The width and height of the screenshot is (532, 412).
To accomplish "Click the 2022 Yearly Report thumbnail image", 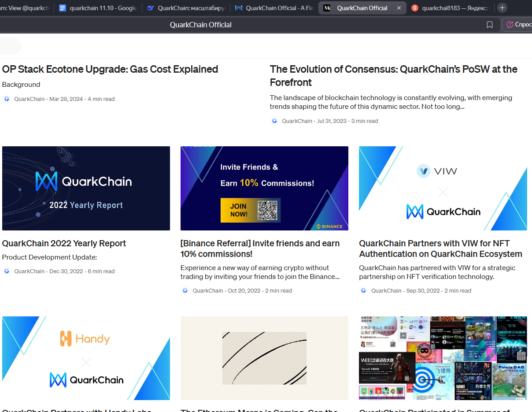I will (x=86, y=188).
